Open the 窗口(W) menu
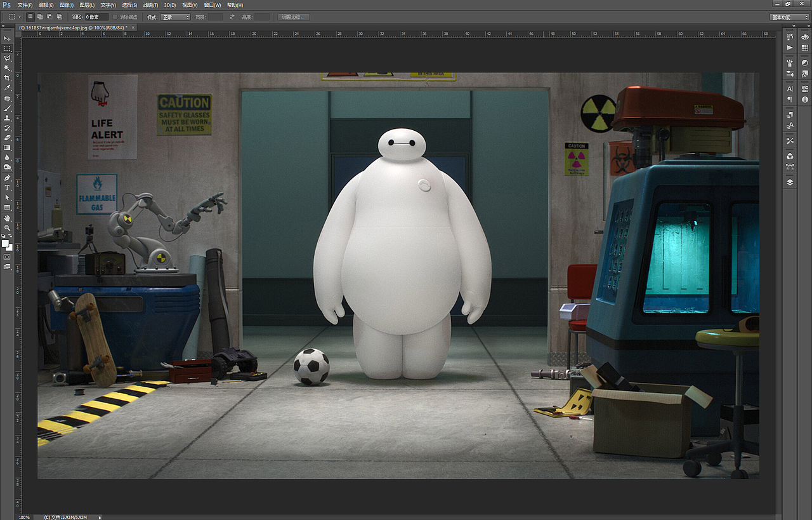812x520 pixels. (x=213, y=5)
